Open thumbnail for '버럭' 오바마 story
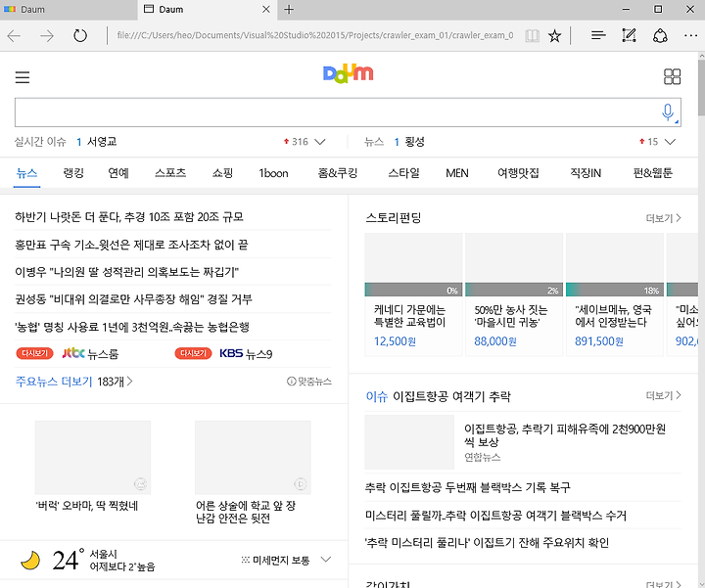Image resolution: width=705 pixels, height=588 pixels. 93,458
